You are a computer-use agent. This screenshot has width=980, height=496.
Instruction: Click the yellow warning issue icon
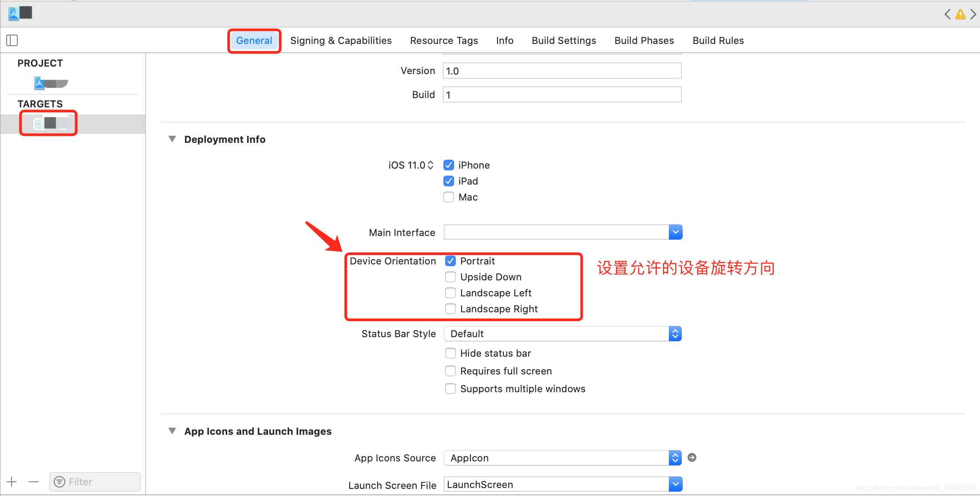[960, 15]
